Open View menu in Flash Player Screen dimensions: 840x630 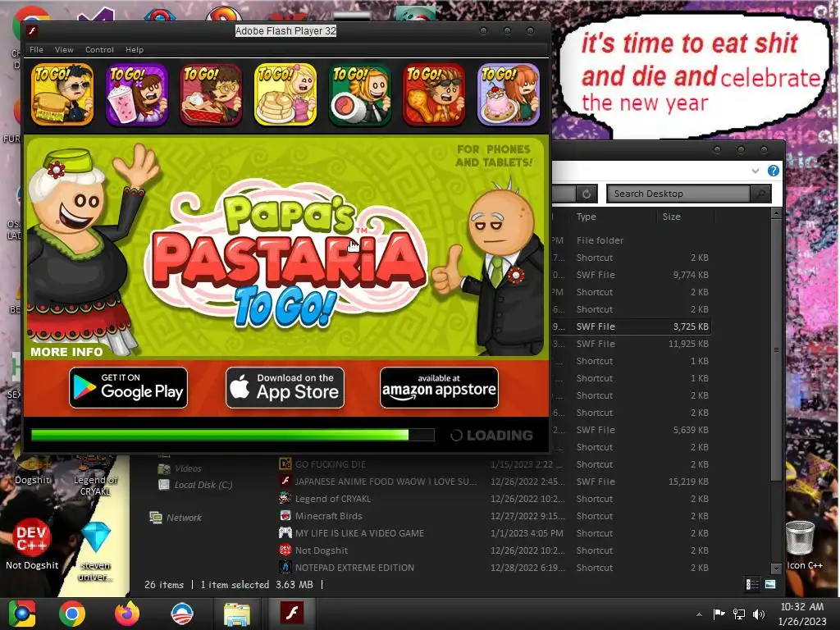coord(64,50)
